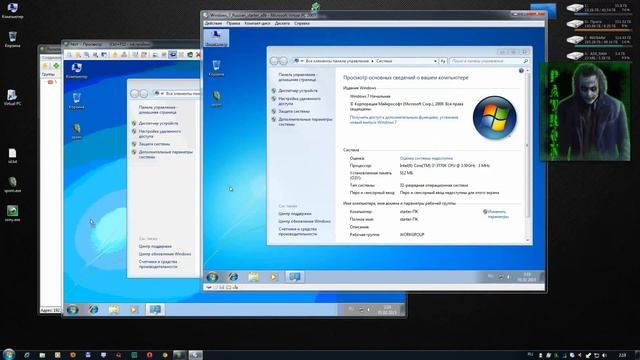Viewport: 640px width, 360px height.
Task: Click volume icon in Virtual PC guest tray
Action: [509, 277]
